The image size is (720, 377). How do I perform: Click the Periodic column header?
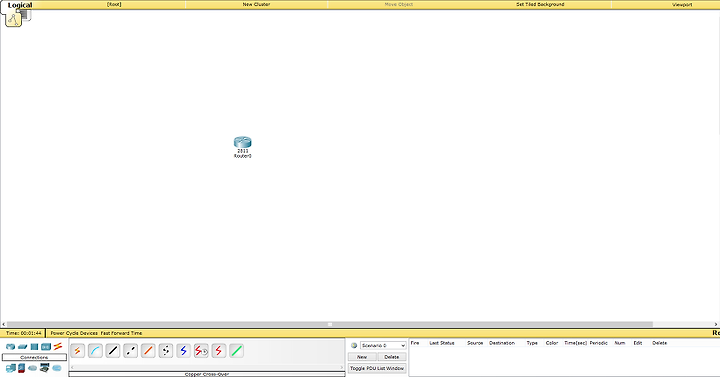pos(598,343)
